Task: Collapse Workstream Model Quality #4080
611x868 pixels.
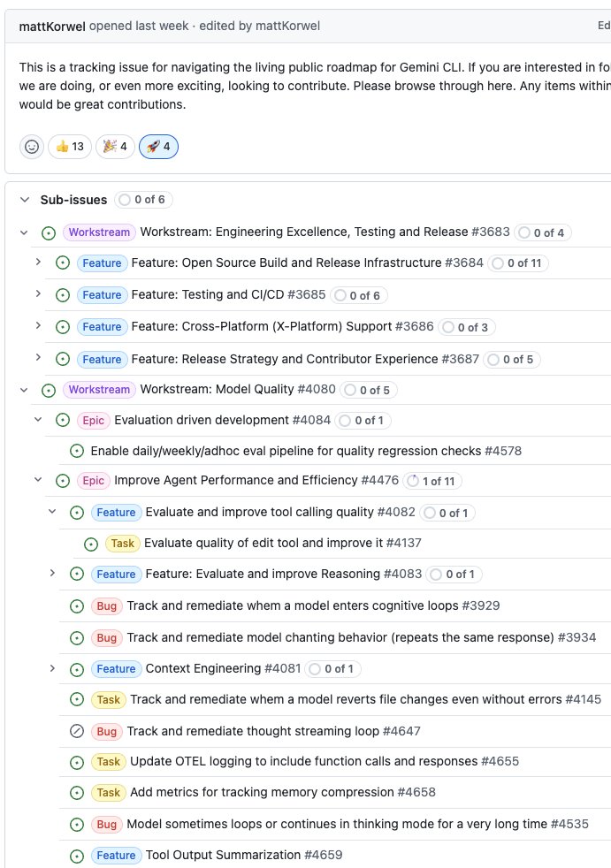Action: (24, 390)
